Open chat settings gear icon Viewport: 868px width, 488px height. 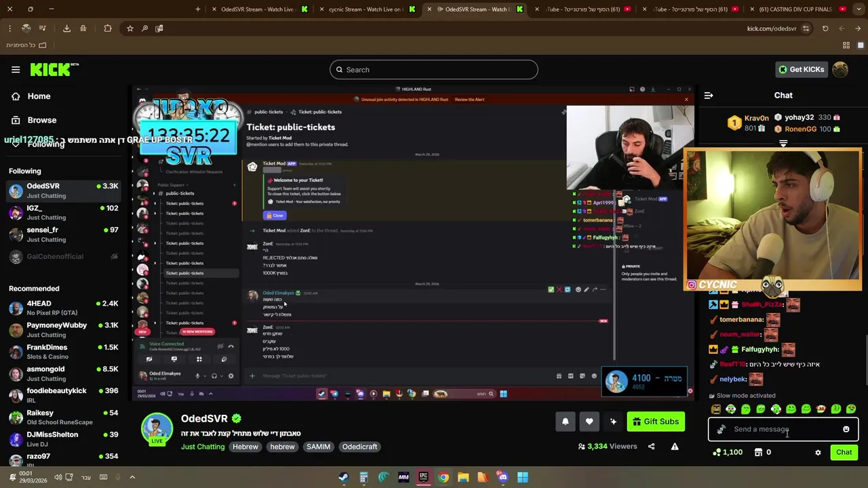click(818, 452)
